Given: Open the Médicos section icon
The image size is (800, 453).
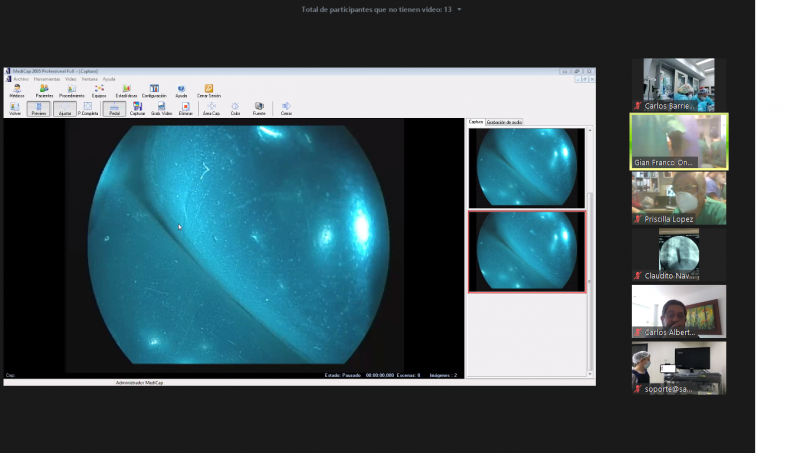Looking at the screenshot, I should 16,90.
